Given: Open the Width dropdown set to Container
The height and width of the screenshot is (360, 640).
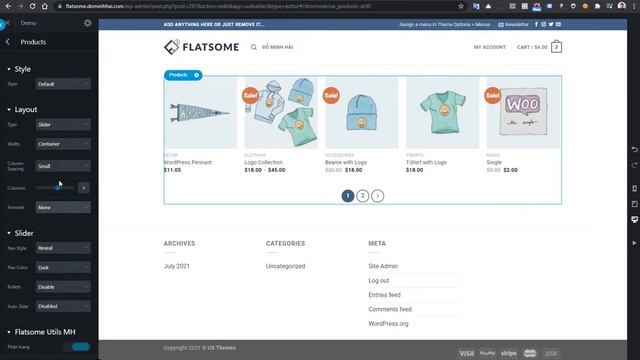Looking at the screenshot, I should tap(63, 144).
